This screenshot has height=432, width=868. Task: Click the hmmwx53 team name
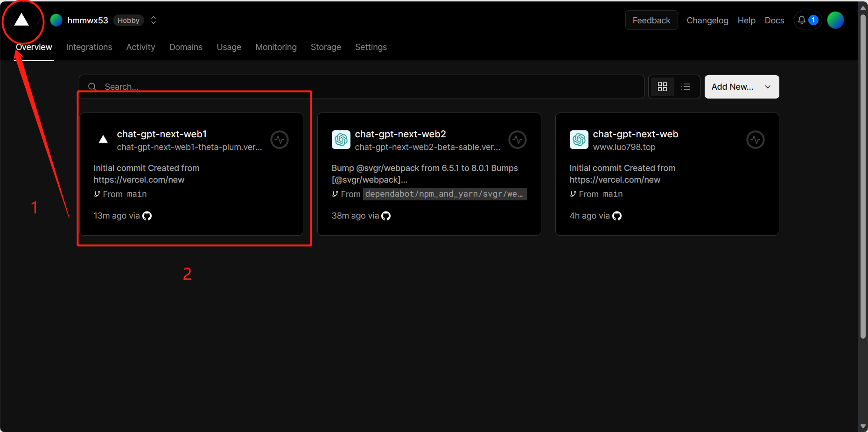[x=87, y=21]
